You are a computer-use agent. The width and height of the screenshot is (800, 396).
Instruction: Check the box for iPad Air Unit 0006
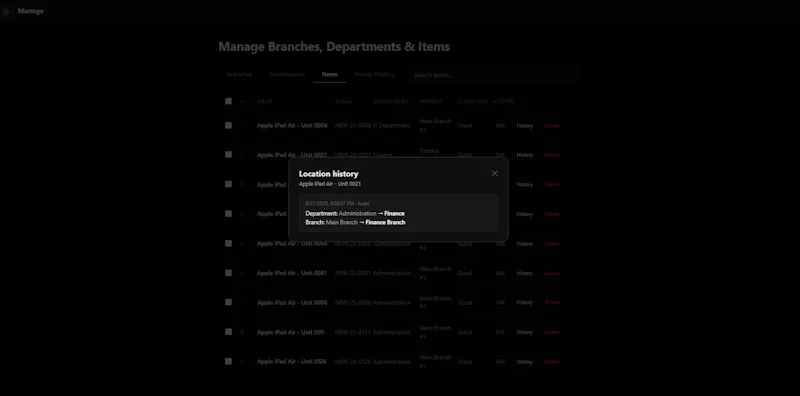[229, 125]
